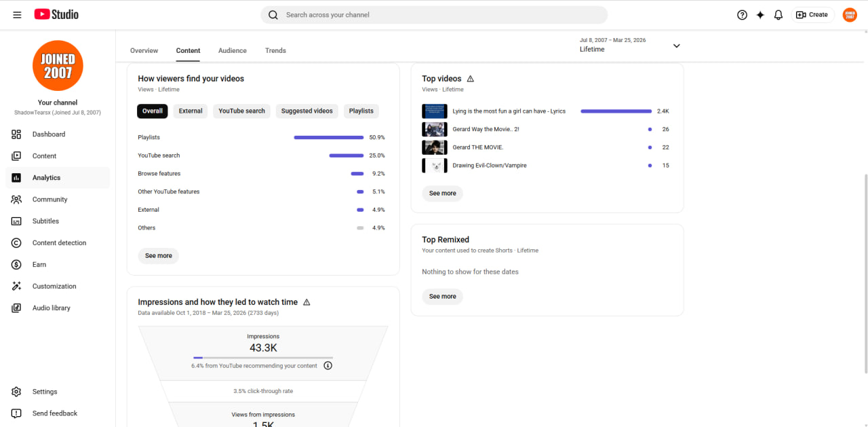
Task: Switch to the Content tab
Action: coord(188,51)
